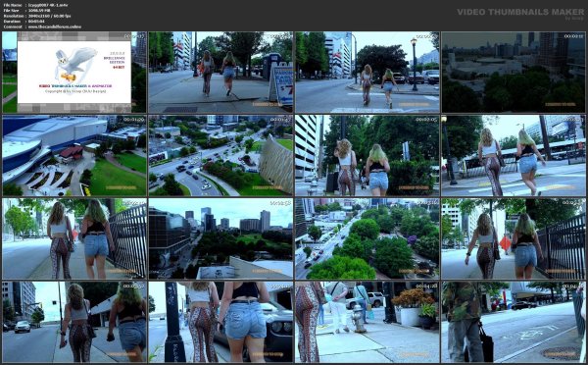Open aerial thumbnail of tree-lined street
Viewport: 588px width, 365px height.
click(367, 238)
